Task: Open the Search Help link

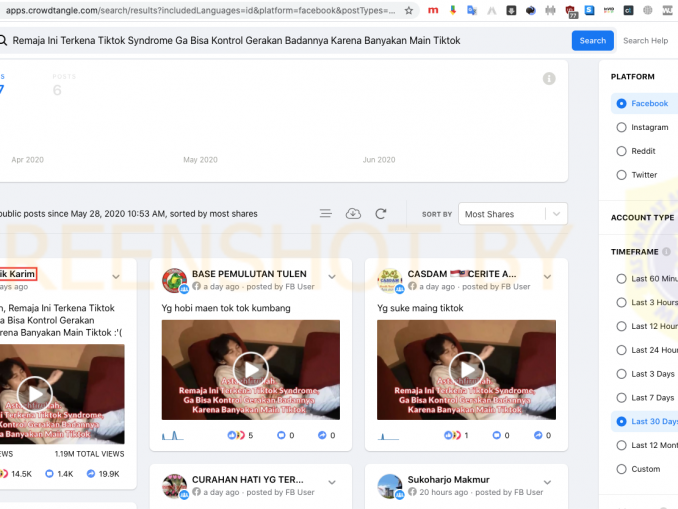Action: pyautogui.click(x=645, y=41)
